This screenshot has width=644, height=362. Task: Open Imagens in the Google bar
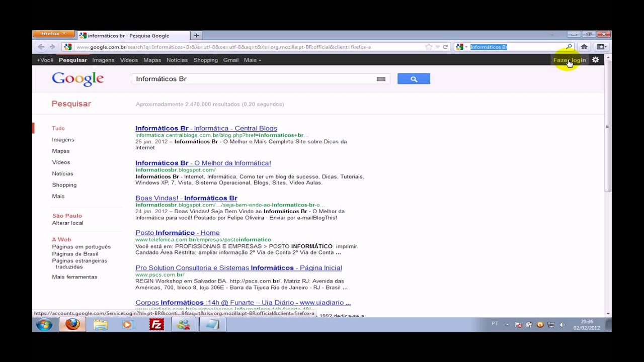pyautogui.click(x=103, y=60)
